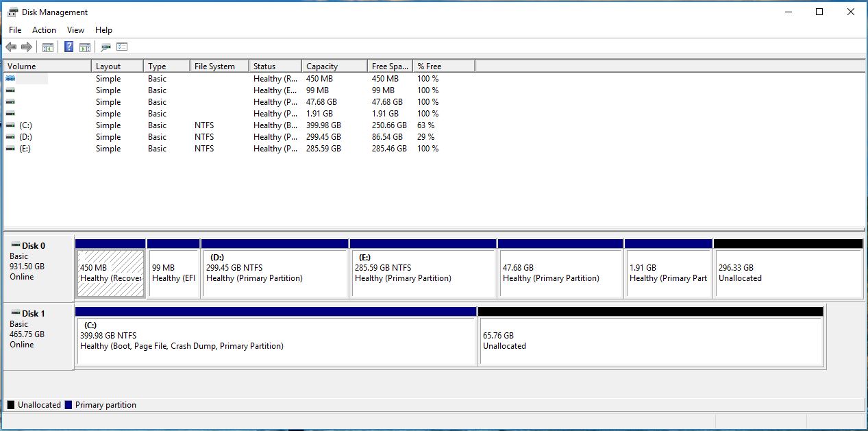Click the 29 % free cell
Viewport: 868px width, 431px height.
coord(425,137)
